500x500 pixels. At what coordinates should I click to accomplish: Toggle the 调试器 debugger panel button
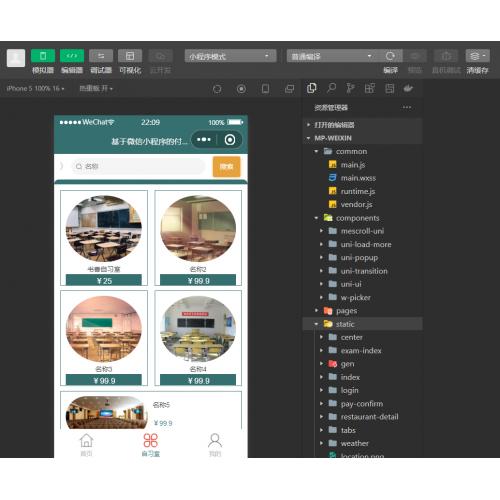tap(101, 56)
